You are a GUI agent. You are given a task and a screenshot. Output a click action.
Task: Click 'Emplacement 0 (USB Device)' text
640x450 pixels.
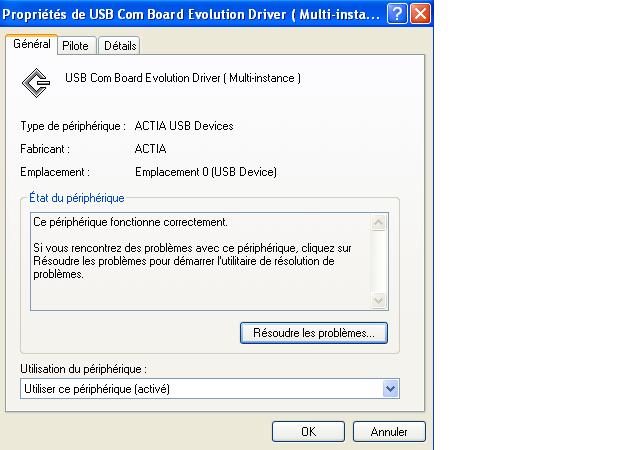tap(206, 172)
